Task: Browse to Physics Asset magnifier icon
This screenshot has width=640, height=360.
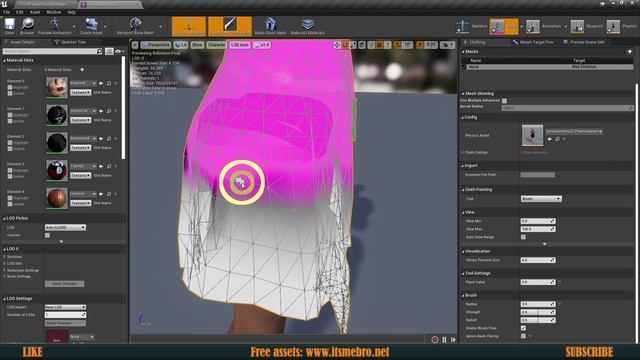Action: click(x=558, y=139)
